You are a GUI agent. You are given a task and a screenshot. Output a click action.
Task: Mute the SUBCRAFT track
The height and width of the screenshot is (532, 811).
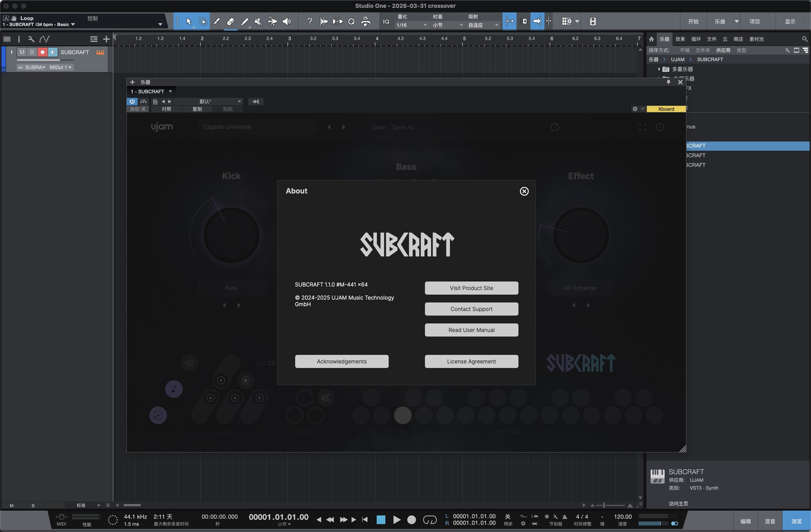coord(22,52)
